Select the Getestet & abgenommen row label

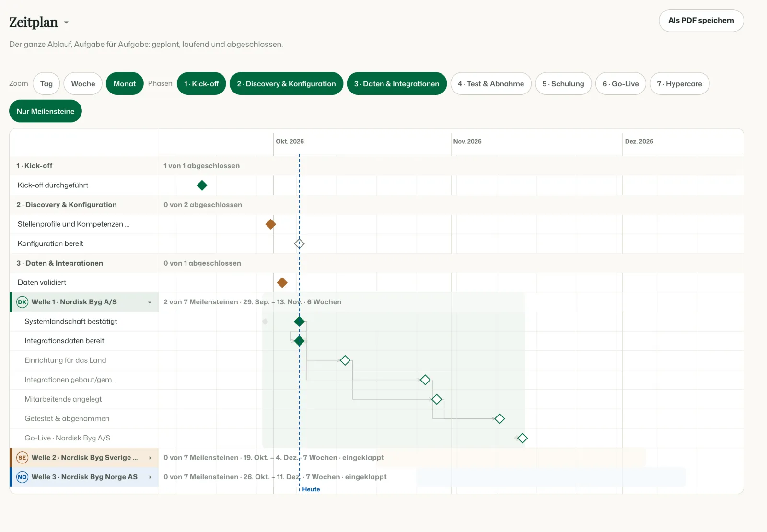click(67, 419)
